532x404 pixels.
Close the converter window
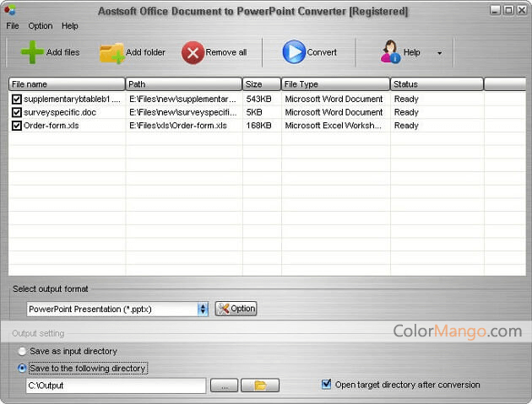click(522, 10)
